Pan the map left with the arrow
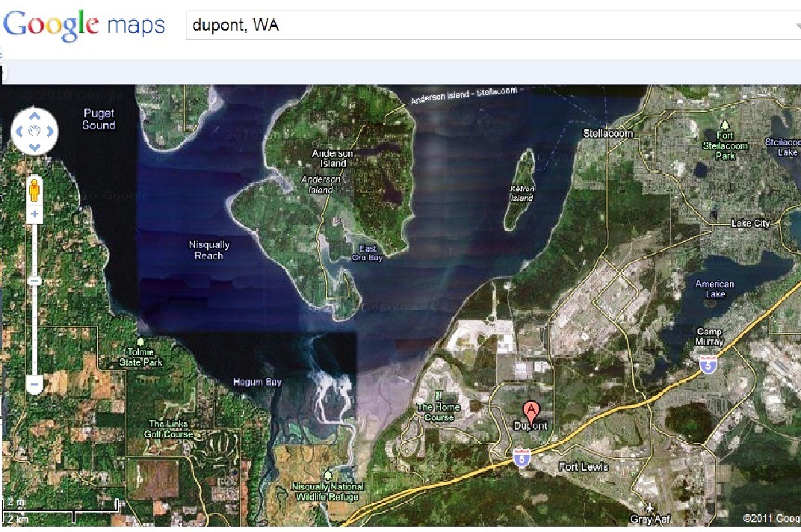 [x=19, y=132]
